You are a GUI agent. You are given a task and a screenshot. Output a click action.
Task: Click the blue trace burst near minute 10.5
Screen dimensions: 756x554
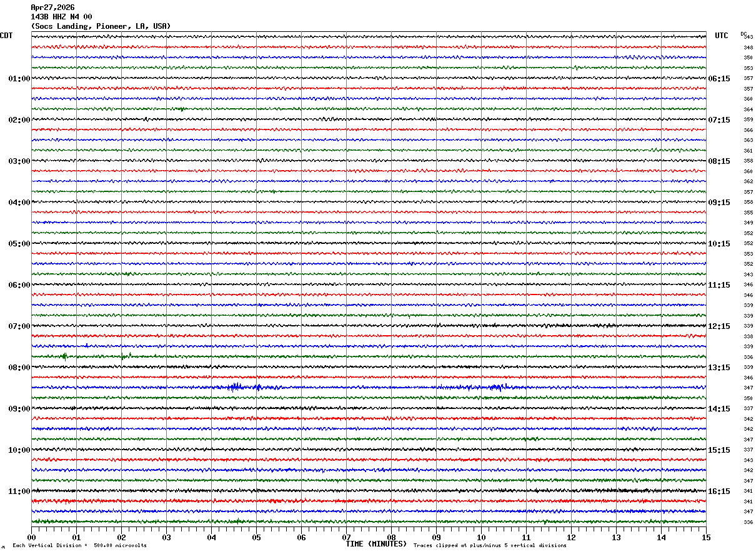[497, 387]
